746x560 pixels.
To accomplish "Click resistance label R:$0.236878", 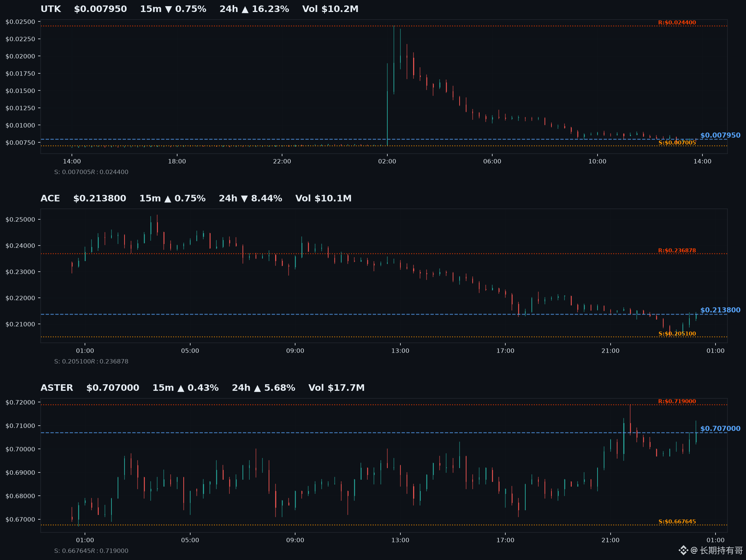I will point(677,251).
